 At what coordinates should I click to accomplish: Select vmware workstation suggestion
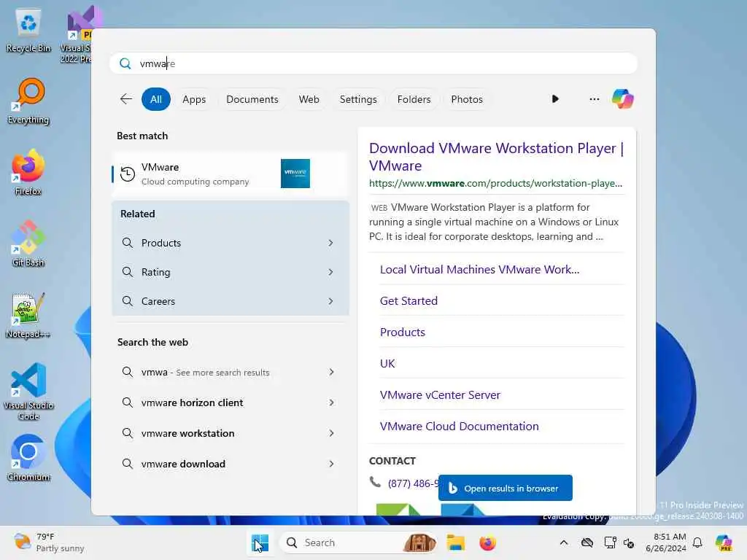click(187, 433)
